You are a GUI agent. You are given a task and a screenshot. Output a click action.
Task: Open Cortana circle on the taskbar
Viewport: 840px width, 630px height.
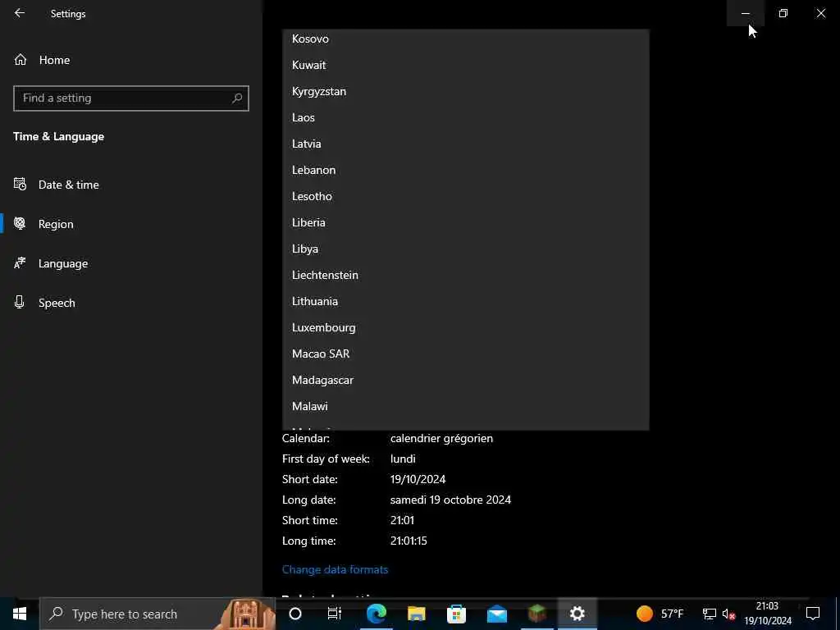295,614
